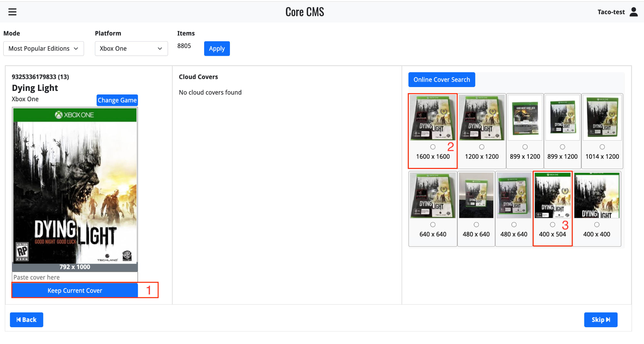Click the 400 x 504 cover thumbnail
This screenshot has width=644, height=344.
(553, 195)
